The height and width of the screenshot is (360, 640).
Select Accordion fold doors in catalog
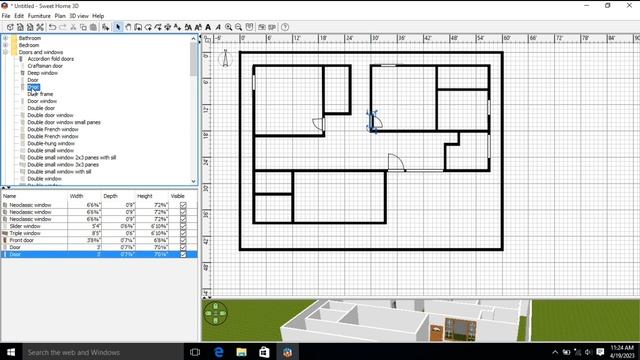pyautogui.click(x=51, y=59)
